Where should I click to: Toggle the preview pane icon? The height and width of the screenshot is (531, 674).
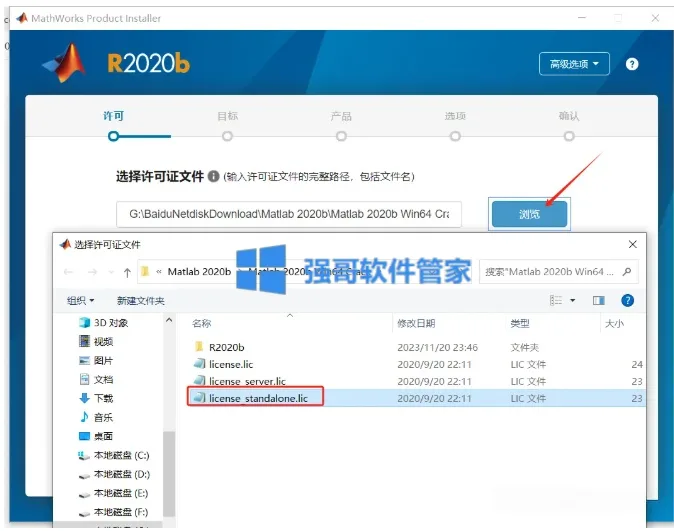tap(598, 300)
